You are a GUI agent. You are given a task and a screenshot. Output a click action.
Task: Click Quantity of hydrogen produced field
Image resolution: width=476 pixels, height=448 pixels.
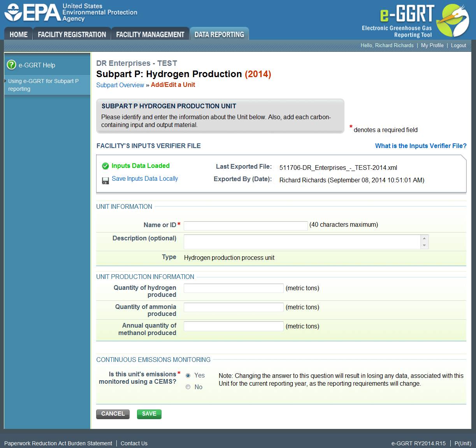(234, 288)
